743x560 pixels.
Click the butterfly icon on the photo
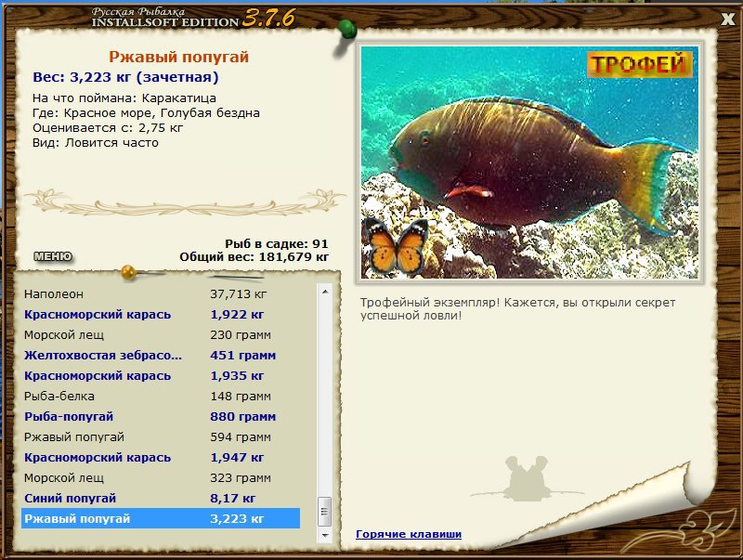pyautogui.click(x=397, y=248)
